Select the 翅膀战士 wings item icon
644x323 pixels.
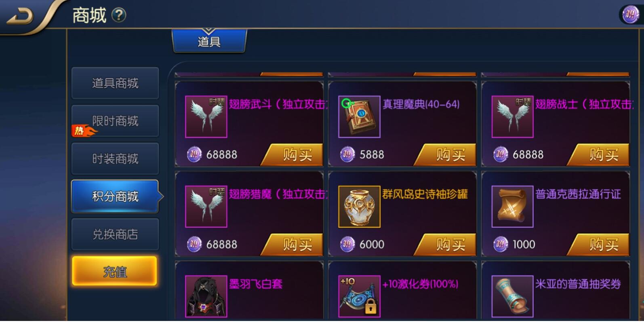[x=512, y=116]
